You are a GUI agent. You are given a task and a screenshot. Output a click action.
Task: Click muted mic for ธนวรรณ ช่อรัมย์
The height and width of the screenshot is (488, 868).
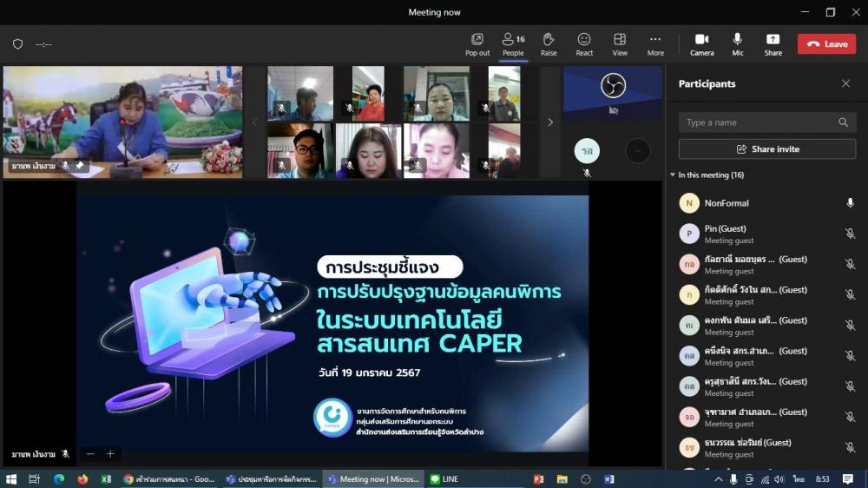pos(850,447)
